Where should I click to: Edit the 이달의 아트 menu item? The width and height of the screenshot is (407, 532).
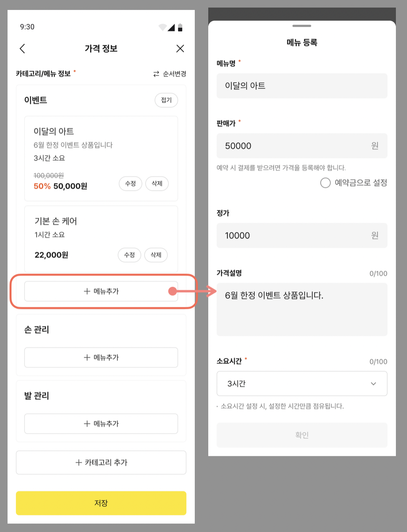pos(131,183)
